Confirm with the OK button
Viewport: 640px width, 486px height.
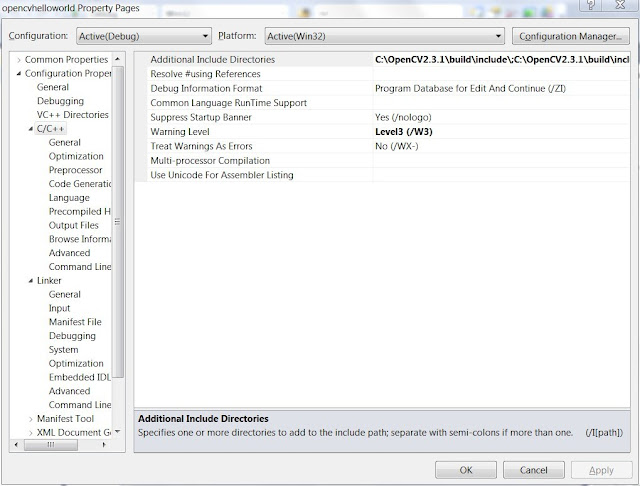[x=466, y=470]
